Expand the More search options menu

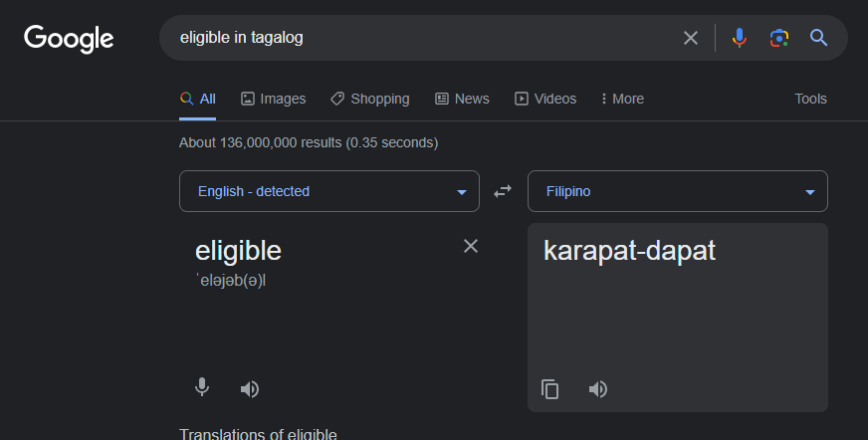point(622,99)
